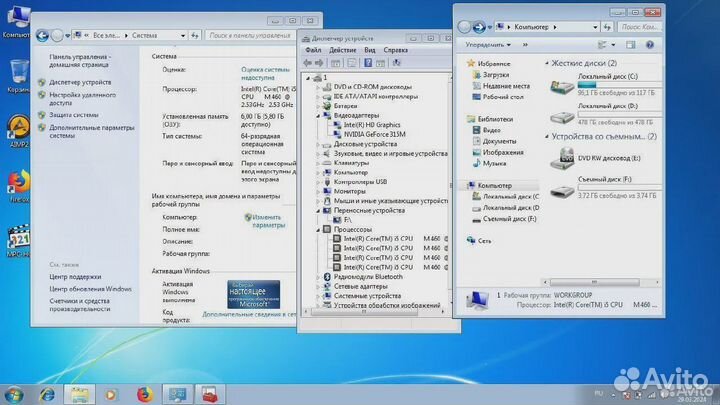Select 'Сеть' in explorer navigation pane
This screenshot has width=720, height=405.
(484, 241)
